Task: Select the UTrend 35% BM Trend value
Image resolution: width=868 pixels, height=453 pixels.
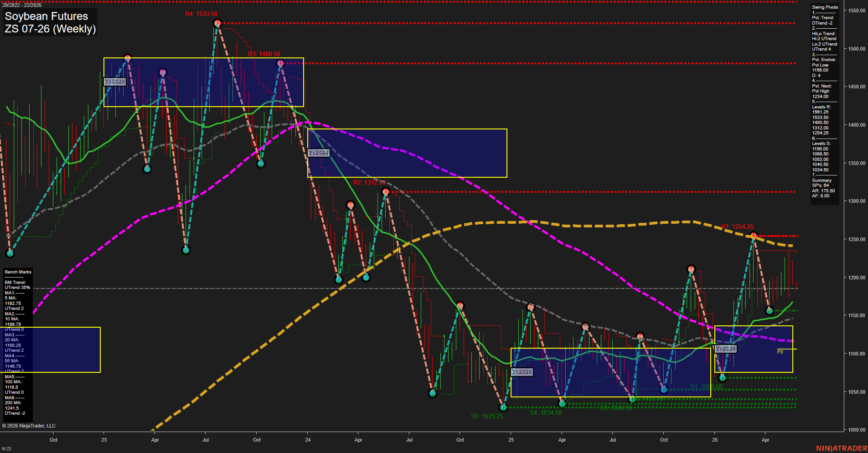Action: click(17, 288)
